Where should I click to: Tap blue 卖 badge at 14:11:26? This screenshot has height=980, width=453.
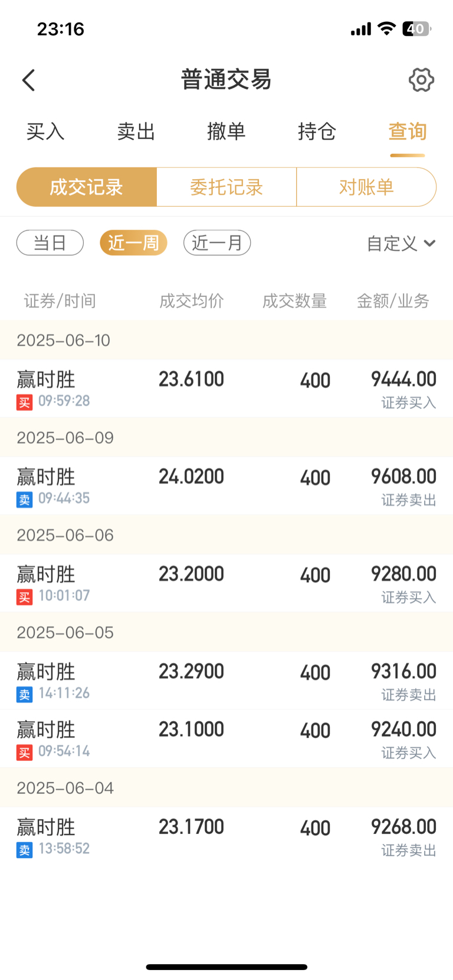pos(24,694)
